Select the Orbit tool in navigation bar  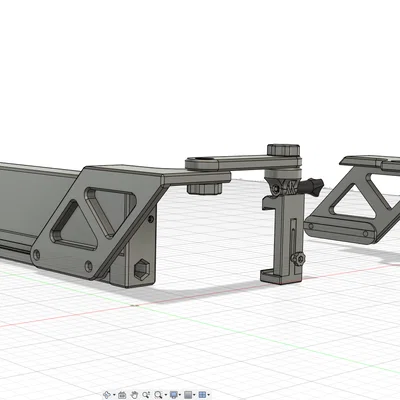[107, 395]
